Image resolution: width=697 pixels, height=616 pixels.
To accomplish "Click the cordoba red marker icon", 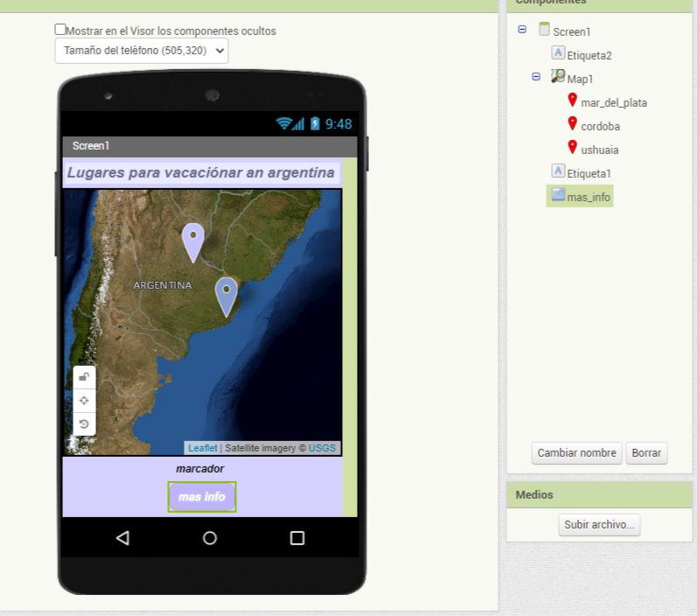I will [x=573, y=123].
